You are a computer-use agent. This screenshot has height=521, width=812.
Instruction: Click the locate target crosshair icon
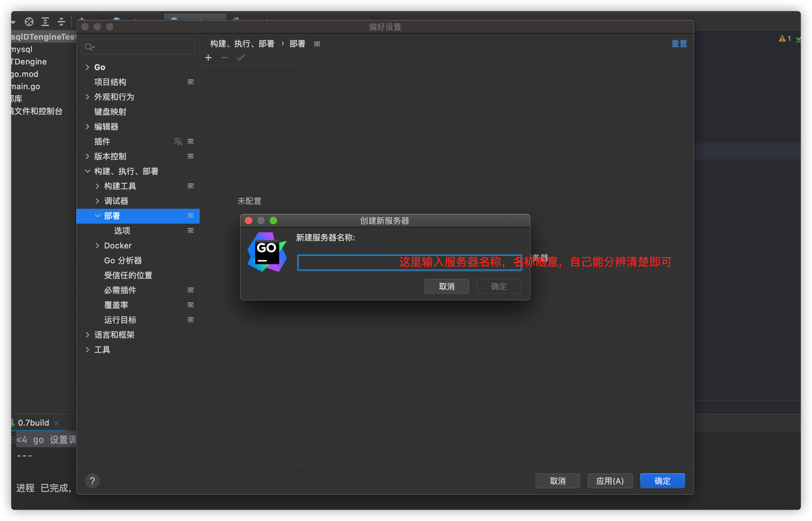point(29,22)
